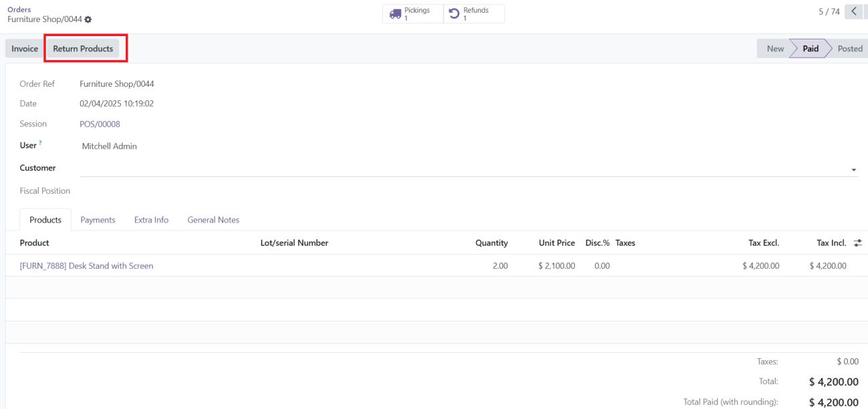Click the Return Products button
Viewport: 868px width, 409px height.
pyautogui.click(x=83, y=49)
